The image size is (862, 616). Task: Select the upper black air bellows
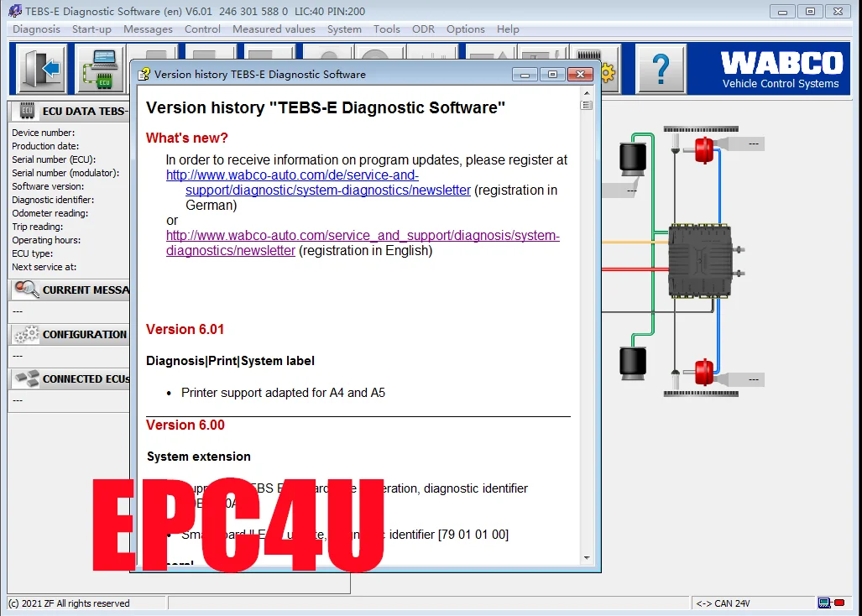click(633, 159)
